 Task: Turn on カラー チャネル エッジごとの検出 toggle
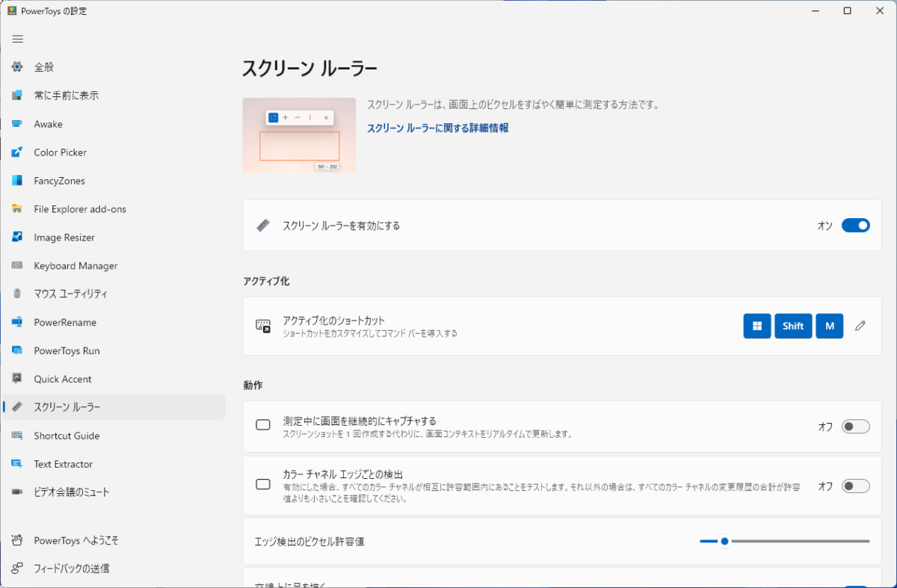point(856,486)
